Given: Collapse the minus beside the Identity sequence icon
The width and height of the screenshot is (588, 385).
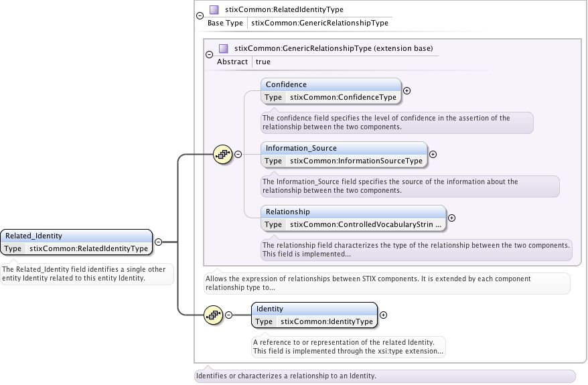Looking at the screenshot, I should (228, 314).
